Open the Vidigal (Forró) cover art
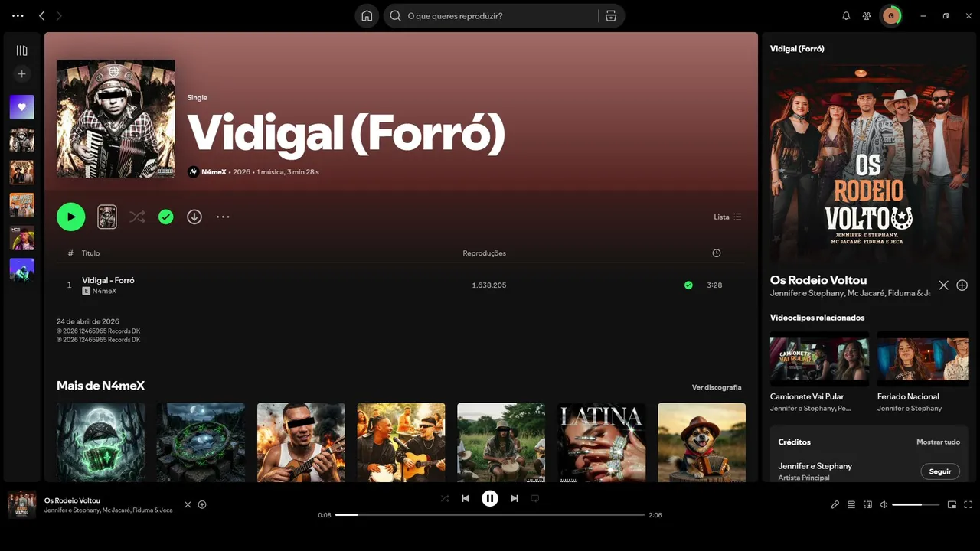This screenshot has width=980, height=551. tap(116, 119)
